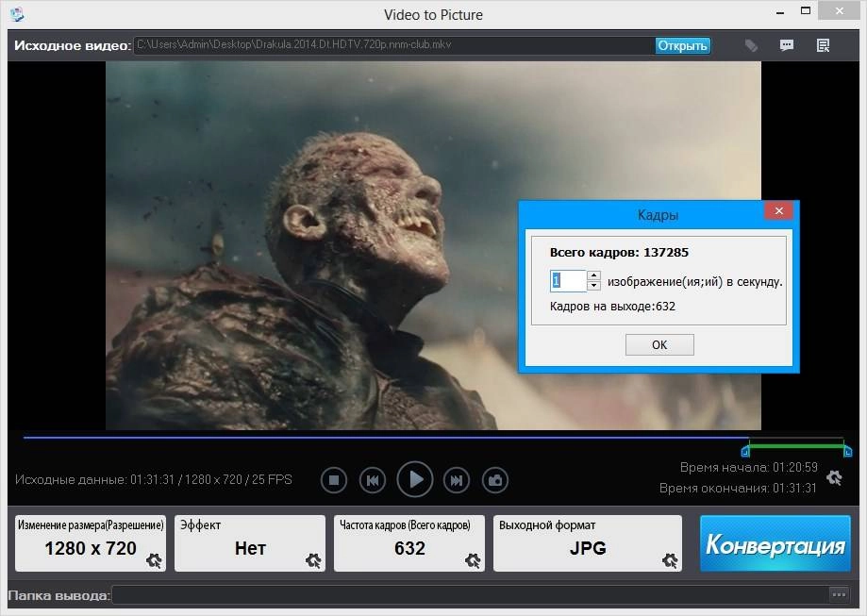Increase images per second with up arrow
867x616 pixels.
[593, 275]
